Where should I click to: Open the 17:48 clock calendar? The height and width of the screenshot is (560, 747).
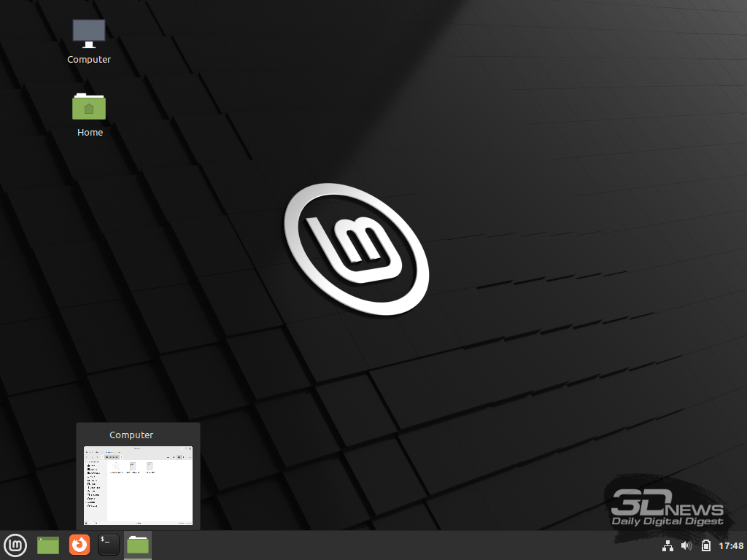pos(731,545)
